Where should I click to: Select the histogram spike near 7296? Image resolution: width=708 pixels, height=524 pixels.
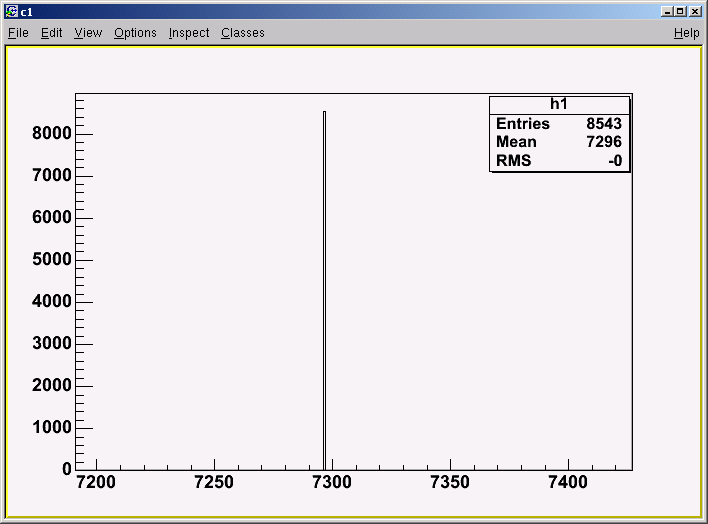(325, 291)
